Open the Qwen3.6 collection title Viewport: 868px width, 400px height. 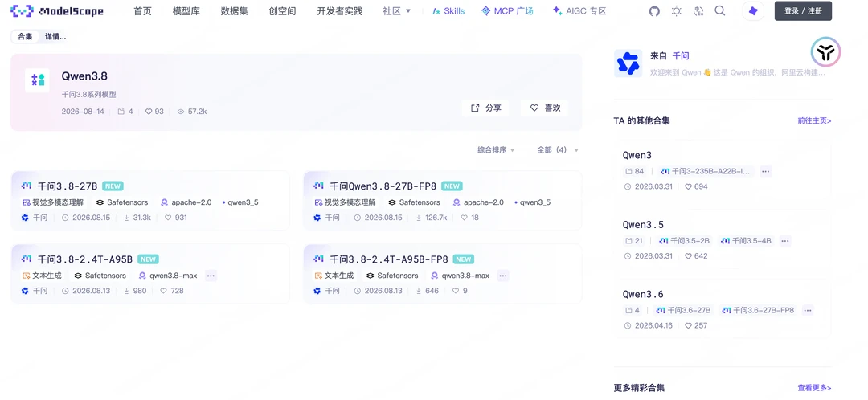[x=643, y=294]
